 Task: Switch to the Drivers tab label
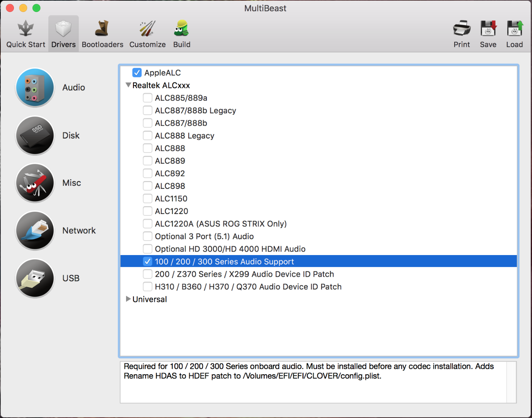63,45
